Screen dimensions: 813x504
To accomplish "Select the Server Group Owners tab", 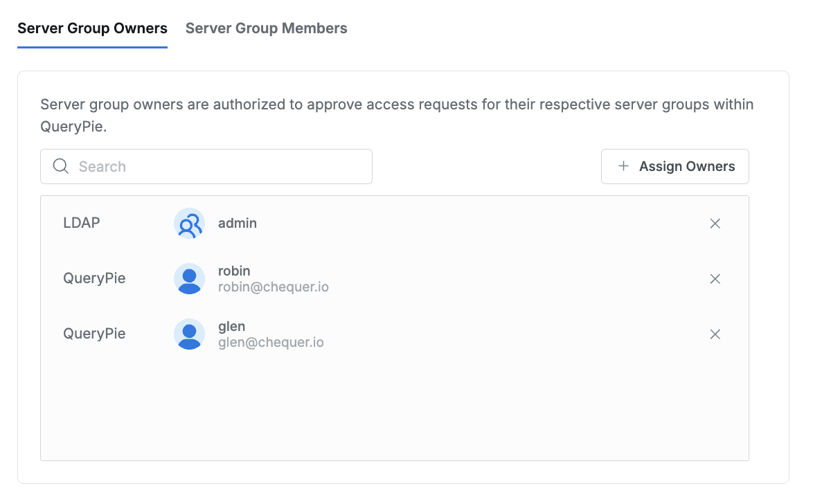I will pyautogui.click(x=92, y=28).
